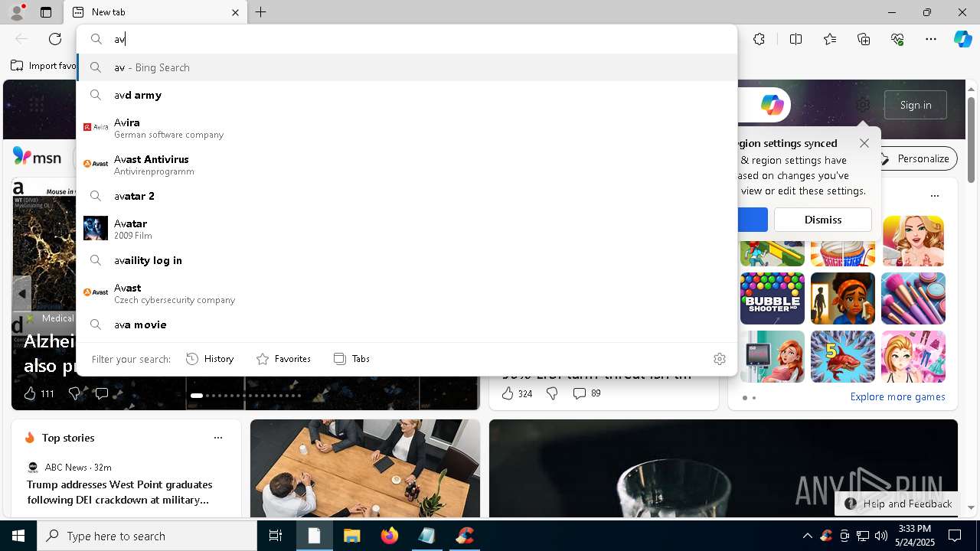Open the games widget more options
980x551 pixels.
pos(934,195)
